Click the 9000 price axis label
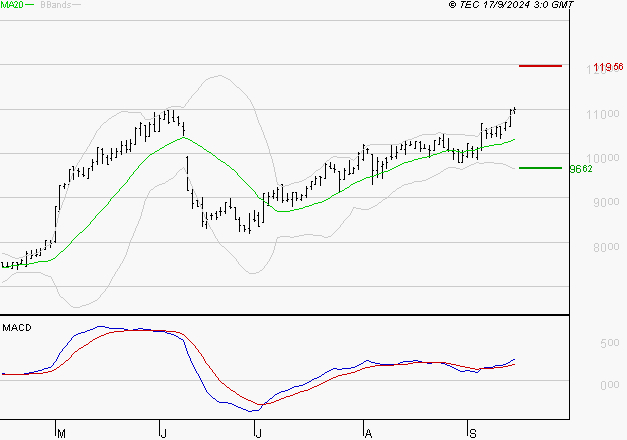627x440 pixels. (x=606, y=202)
